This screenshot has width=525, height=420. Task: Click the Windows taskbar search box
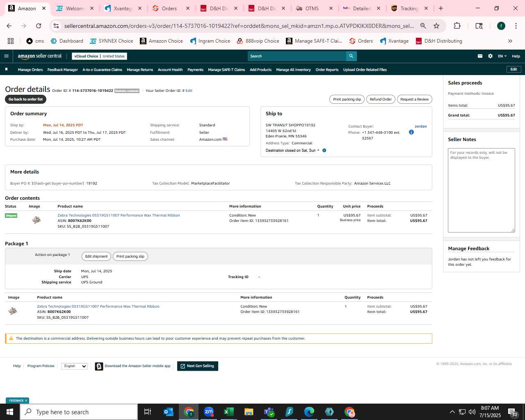click(x=79, y=412)
